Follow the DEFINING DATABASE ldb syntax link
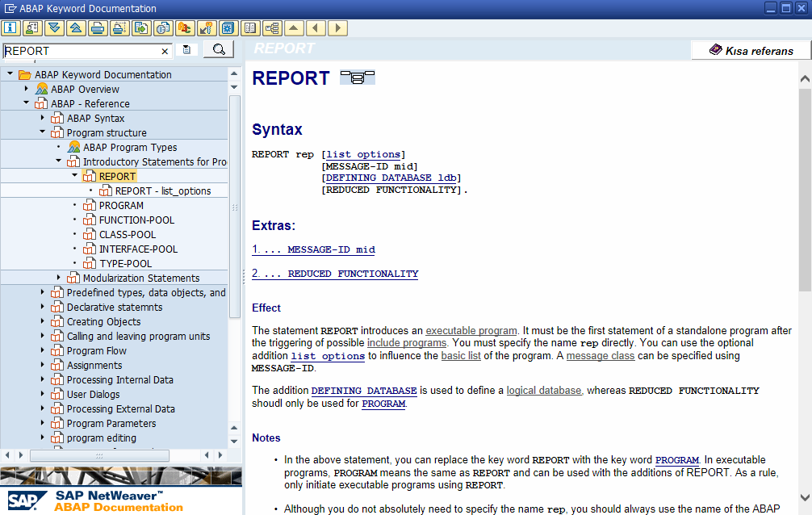The width and height of the screenshot is (812, 515). [391, 178]
